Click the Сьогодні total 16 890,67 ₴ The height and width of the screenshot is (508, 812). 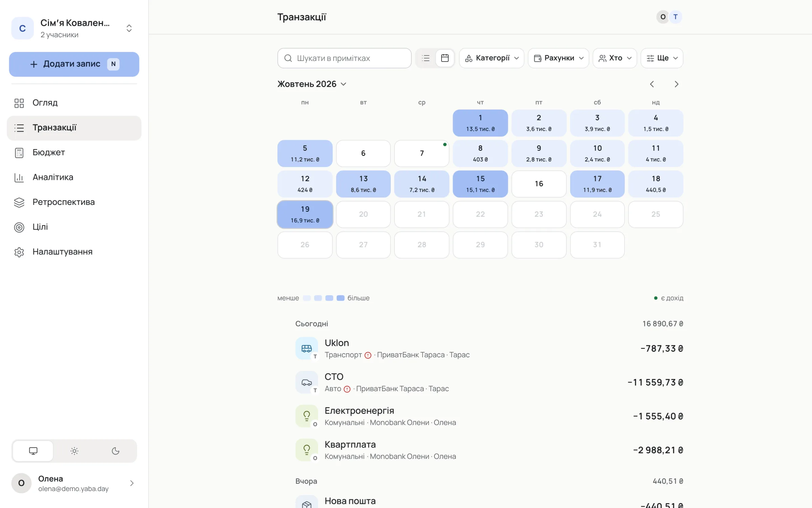click(x=663, y=324)
